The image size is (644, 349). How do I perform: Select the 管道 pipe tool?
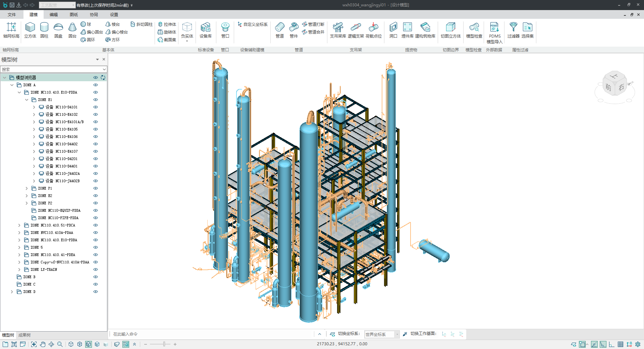279,30
